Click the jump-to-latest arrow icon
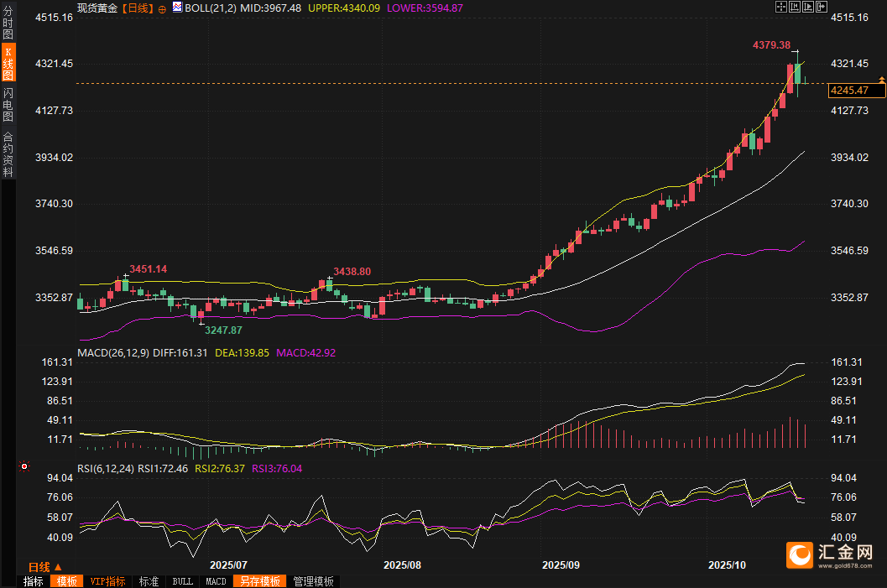The image size is (887, 588). pyautogui.click(x=820, y=7)
